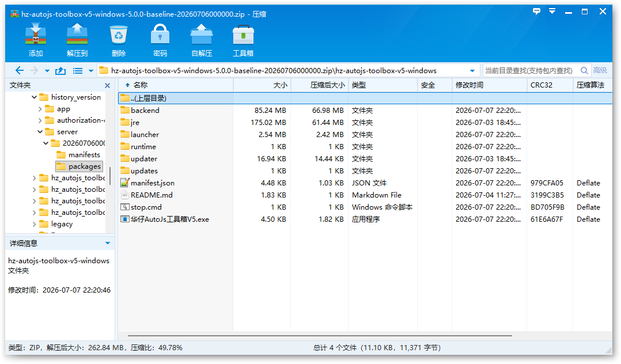Open the view mode dropdown arrow

pos(90,71)
